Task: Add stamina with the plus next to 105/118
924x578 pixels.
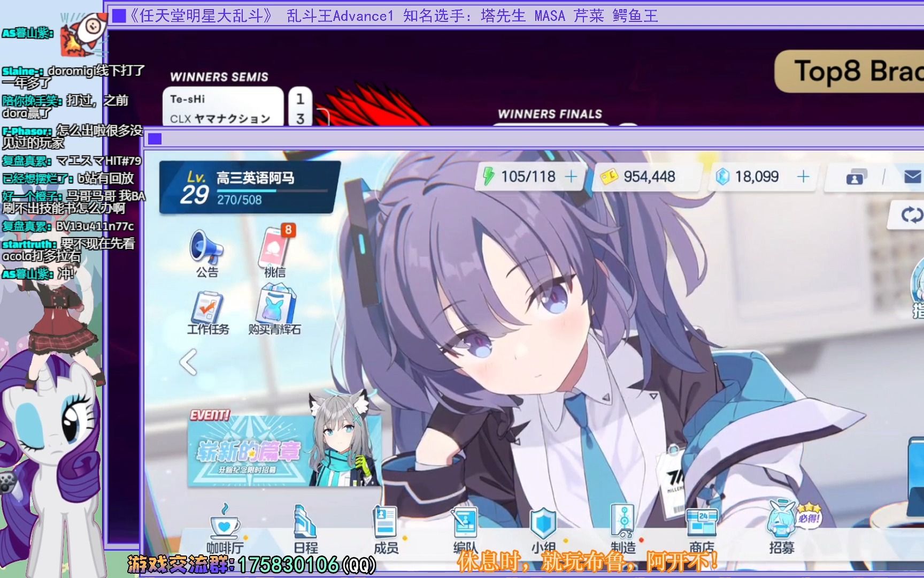Action: (x=571, y=177)
